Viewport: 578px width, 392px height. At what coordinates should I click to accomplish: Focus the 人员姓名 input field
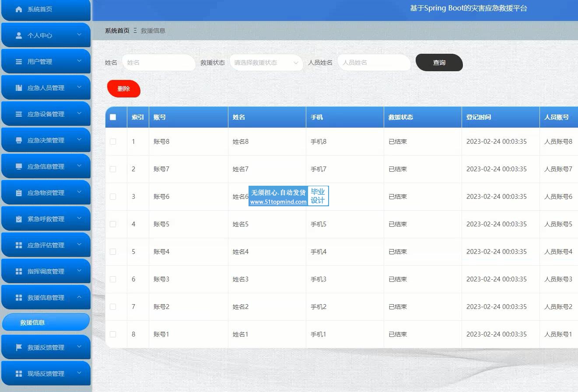click(x=374, y=62)
